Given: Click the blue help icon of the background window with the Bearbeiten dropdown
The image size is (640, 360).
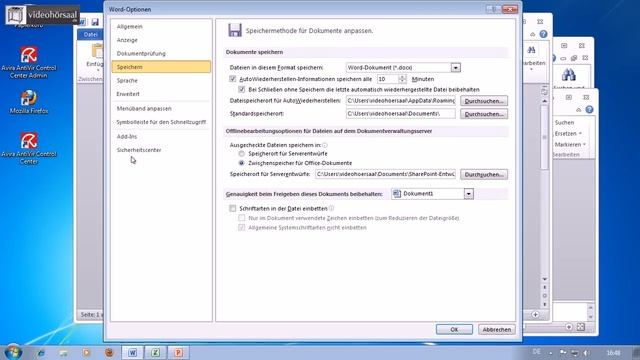Looking at the screenshot, I should [543, 34].
